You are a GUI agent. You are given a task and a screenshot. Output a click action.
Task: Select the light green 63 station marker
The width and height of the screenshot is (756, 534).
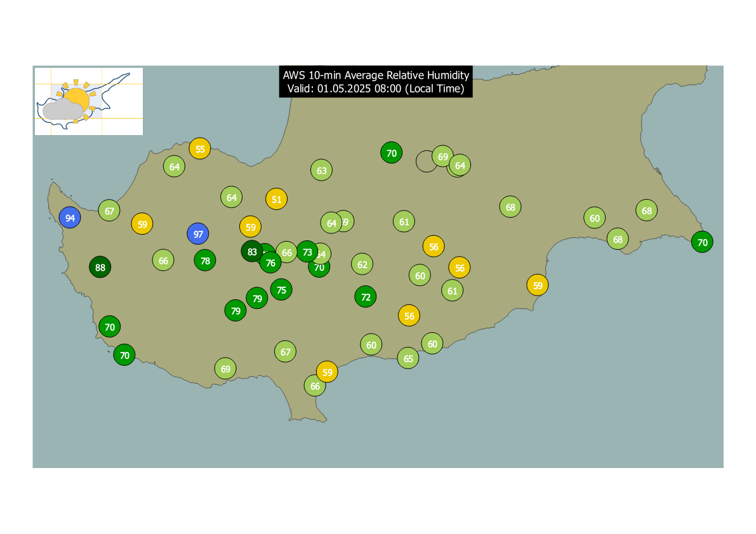tap(322, 170)
